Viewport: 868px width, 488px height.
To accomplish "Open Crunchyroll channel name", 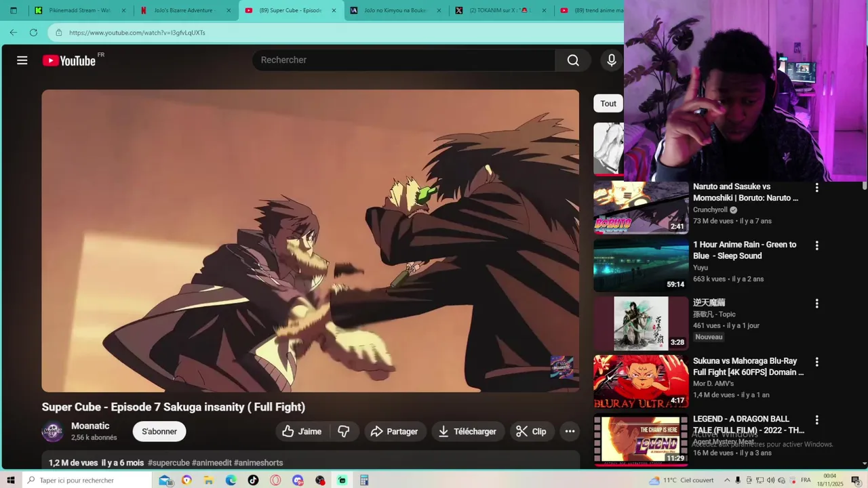I will point(710,210).
